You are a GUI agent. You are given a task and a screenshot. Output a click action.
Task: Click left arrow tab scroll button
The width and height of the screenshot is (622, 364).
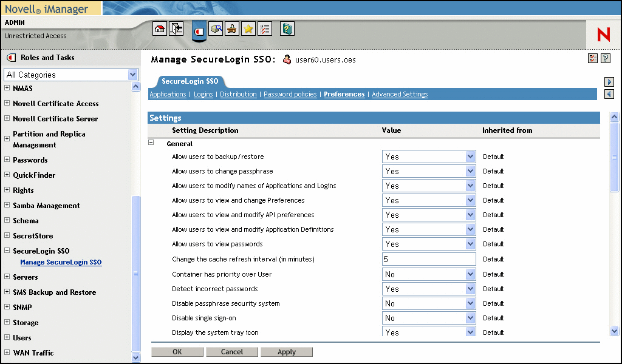pyautogui.click(x=609, y=94)
